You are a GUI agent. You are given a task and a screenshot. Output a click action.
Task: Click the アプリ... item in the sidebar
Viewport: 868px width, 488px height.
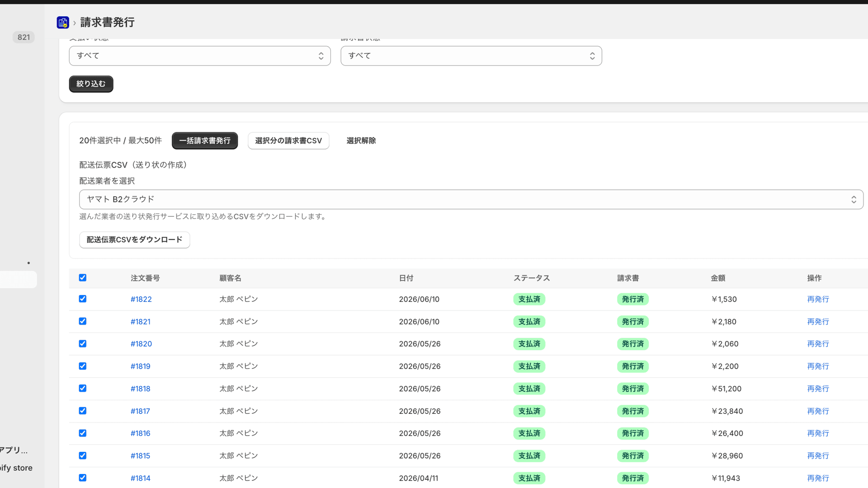[x=14, y=450]
